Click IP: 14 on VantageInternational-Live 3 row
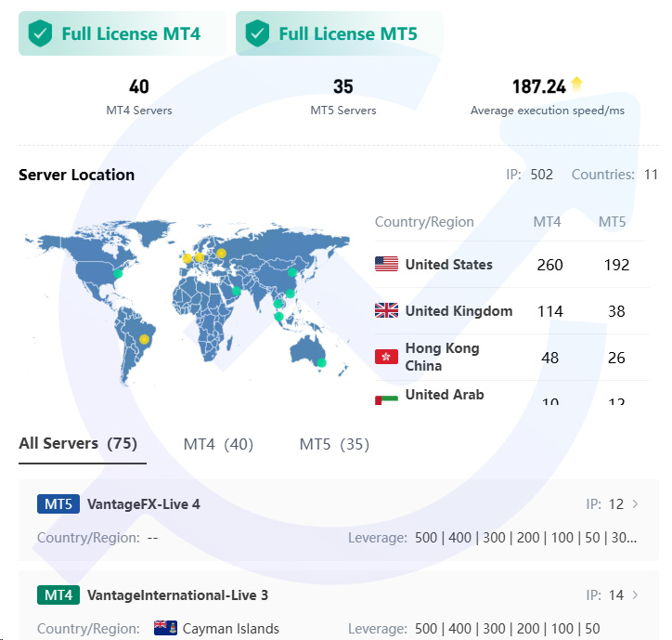The width and height of the screenshot is (672, 640). point(605,595)
